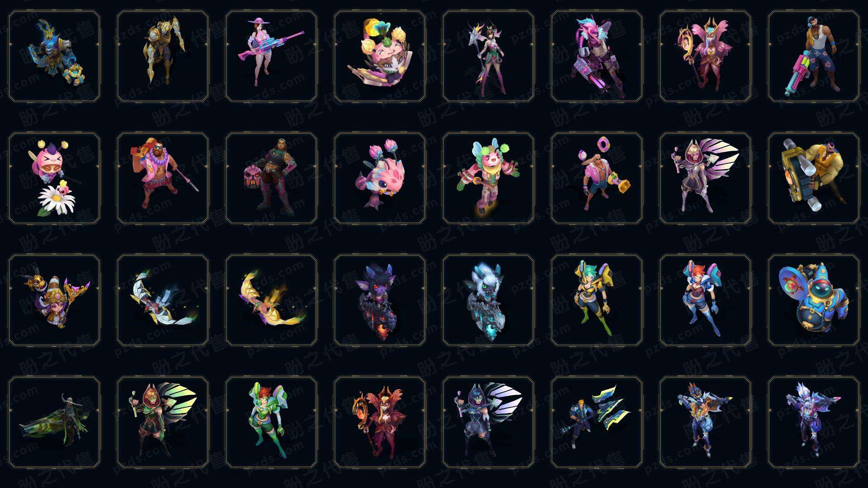Select the pink sniper rifle woman skin
The width and height of the screenshot is (868, 488).
click(271, 56)
